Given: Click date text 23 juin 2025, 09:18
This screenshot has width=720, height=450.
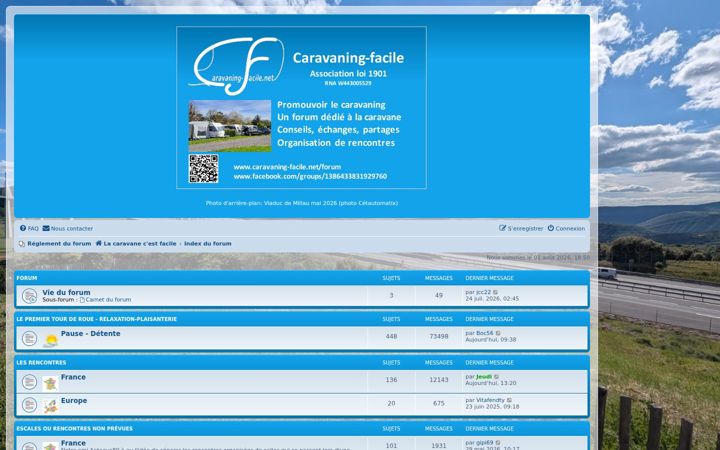Looking at the screenshot, I should tap(492, 407).
